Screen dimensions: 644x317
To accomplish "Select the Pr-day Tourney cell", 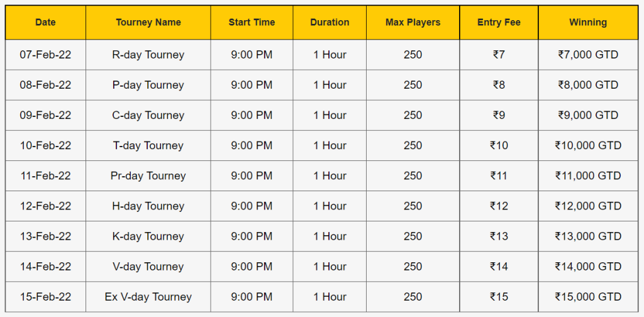I will [148, 175].
